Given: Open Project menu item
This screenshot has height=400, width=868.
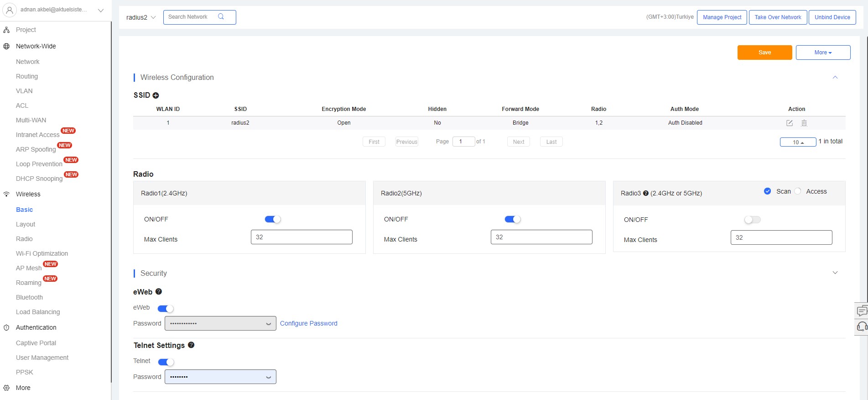Looking at the screenshot, I should [26, 30].
